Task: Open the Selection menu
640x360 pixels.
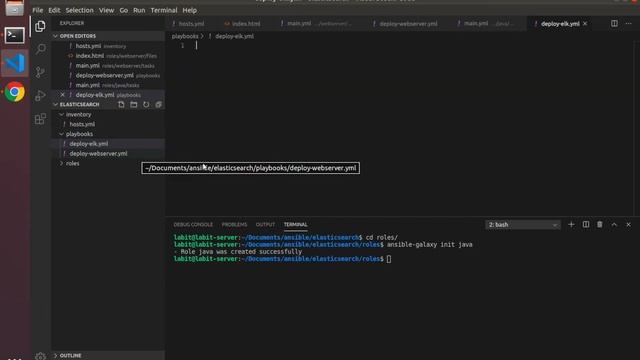Action: click(80, 10)
